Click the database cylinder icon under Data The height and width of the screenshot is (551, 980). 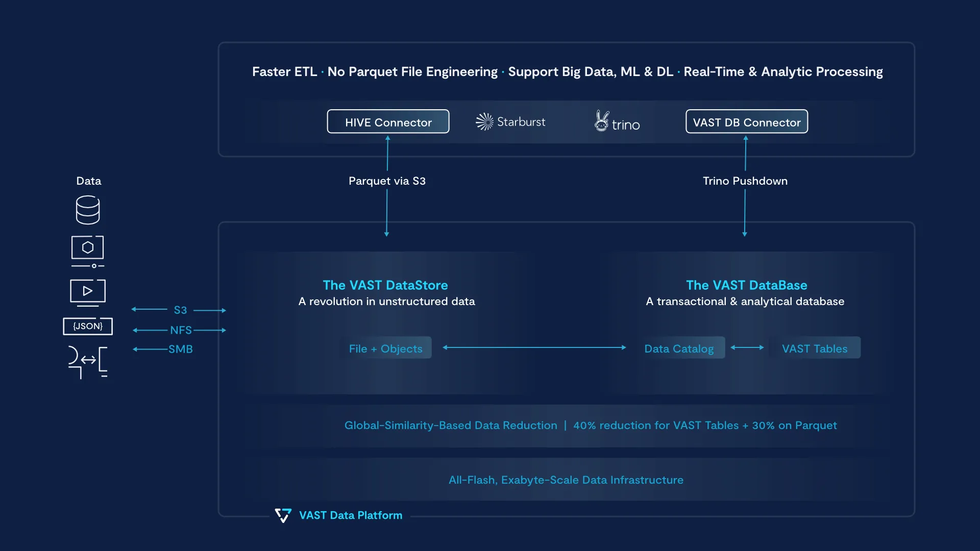(88, 210)
